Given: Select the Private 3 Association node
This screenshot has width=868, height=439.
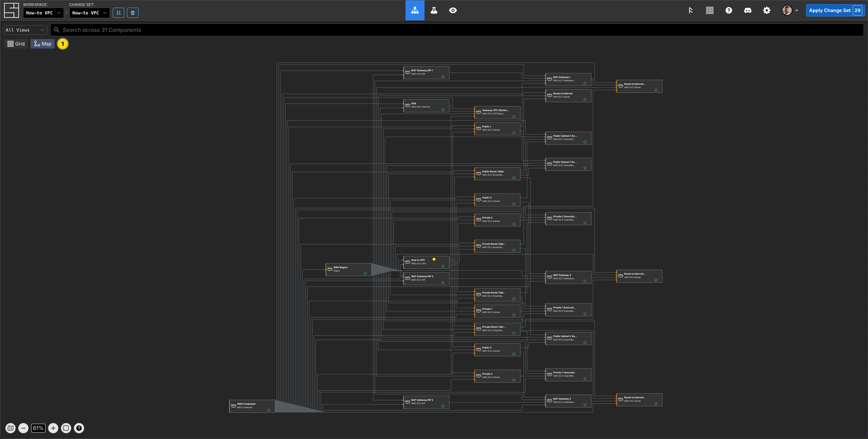Looking at the screenshot, I should coord(568,375).
